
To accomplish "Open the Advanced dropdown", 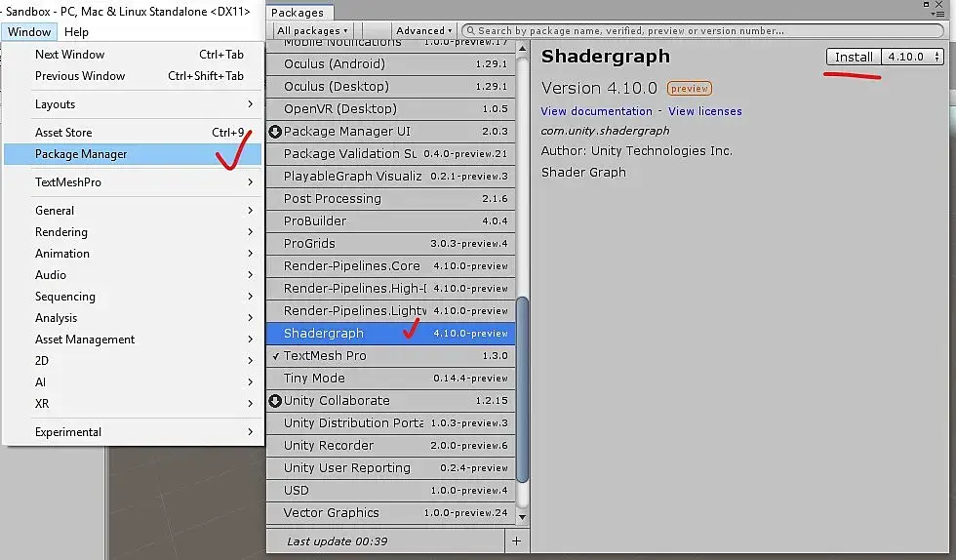I will coord(423,30).
